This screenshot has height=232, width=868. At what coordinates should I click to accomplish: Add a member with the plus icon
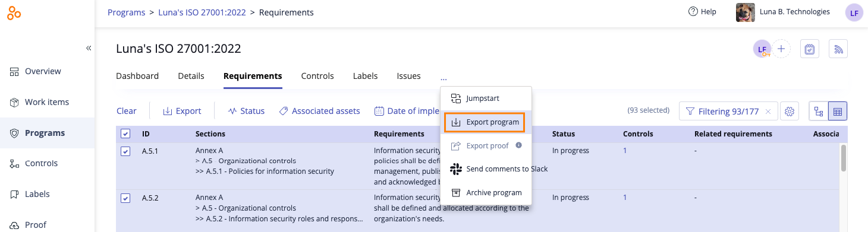point(781,49)
